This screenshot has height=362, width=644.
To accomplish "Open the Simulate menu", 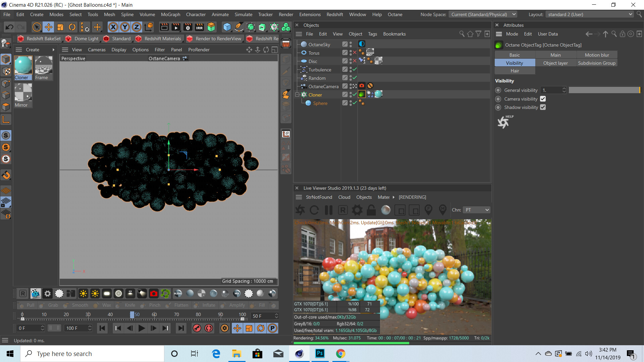I will [243, 14].
